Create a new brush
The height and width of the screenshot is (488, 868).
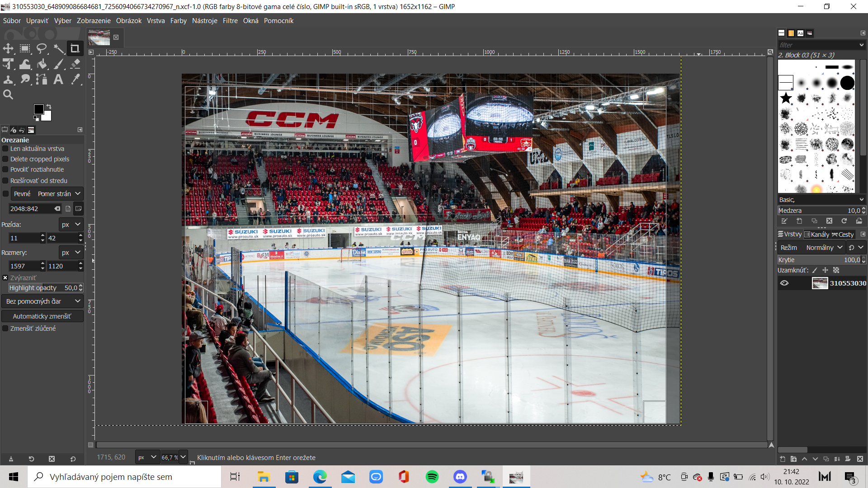pyautogui.click(x=799, y=221)
